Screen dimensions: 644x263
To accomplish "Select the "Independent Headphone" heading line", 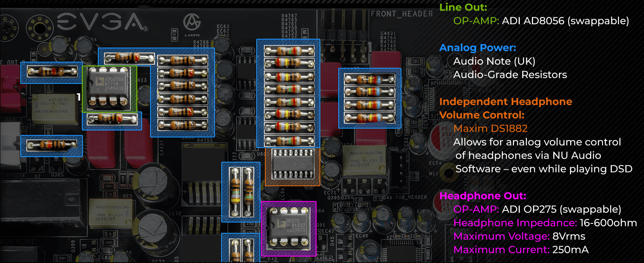I will pos(506,101).
